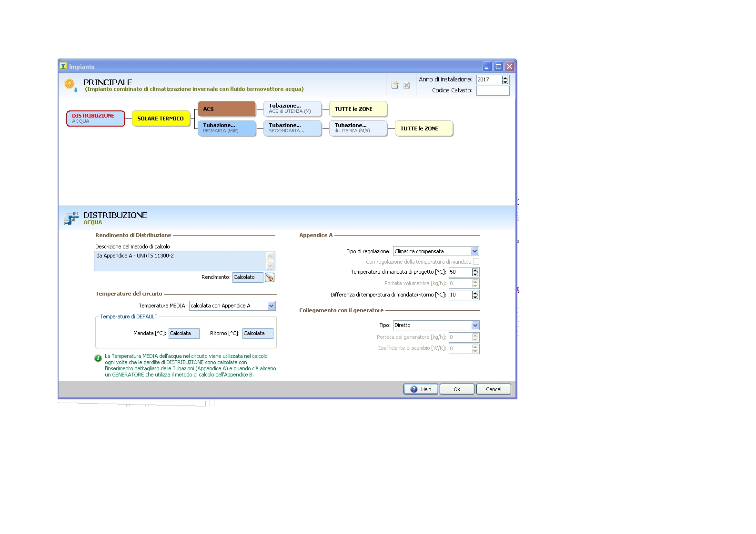Toggle 'Con regolazione della temperatura di mandata' checkbox

click(476, 262)
